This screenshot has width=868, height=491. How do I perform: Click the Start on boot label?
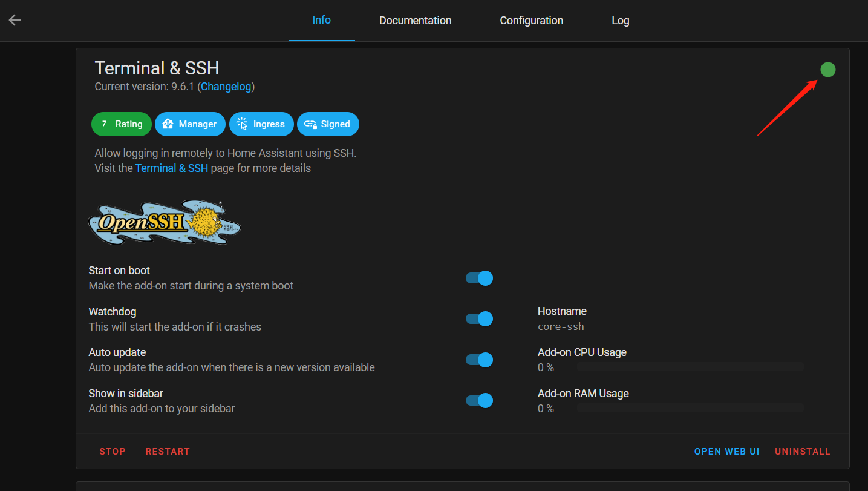coord(119,271)
